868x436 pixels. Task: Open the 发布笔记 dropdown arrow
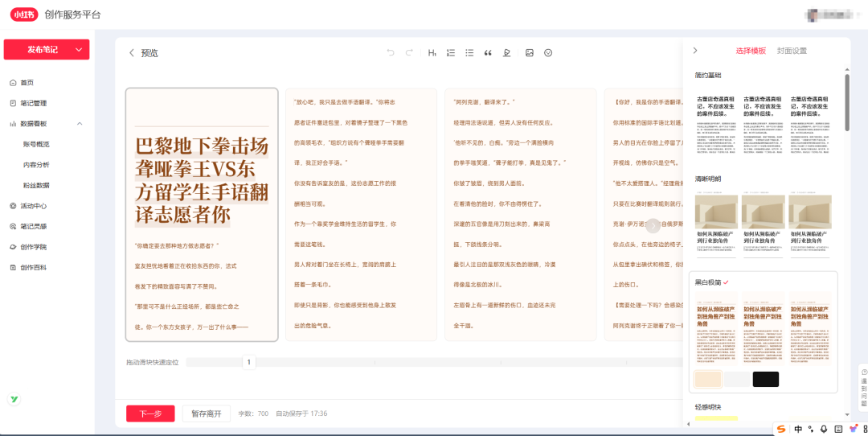pos(79,50)
